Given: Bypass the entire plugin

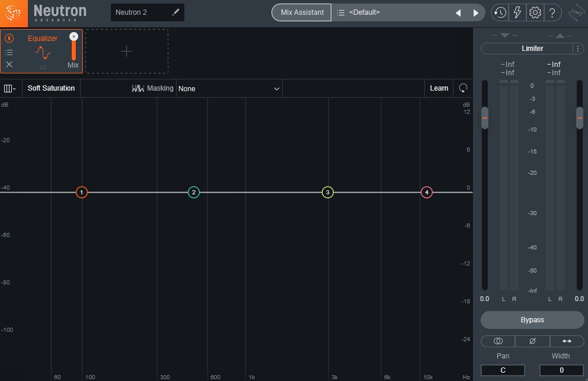Looking at the screenshot, I should coord(532,320).
